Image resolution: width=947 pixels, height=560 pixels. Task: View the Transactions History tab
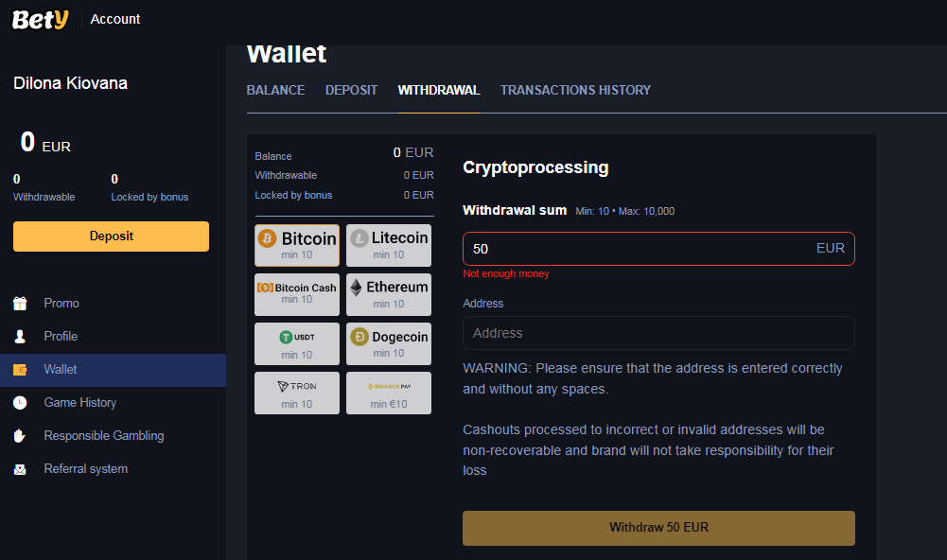(575, 91)
